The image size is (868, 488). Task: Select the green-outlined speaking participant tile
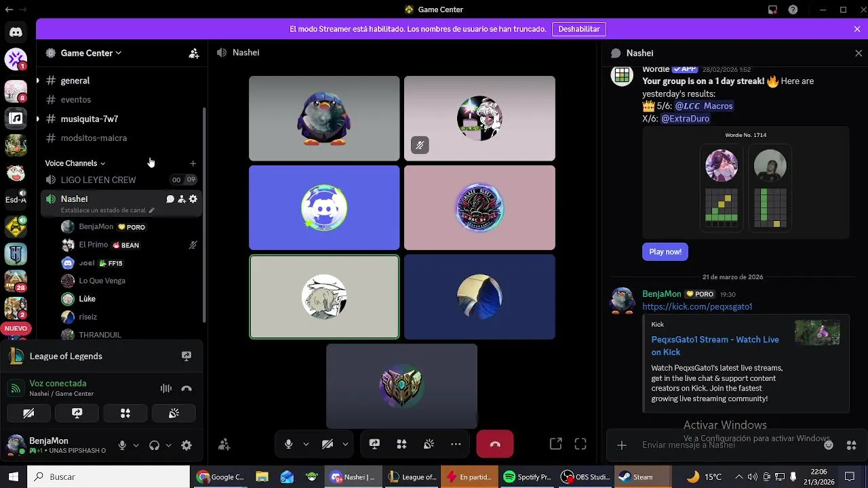coord(324,297)
